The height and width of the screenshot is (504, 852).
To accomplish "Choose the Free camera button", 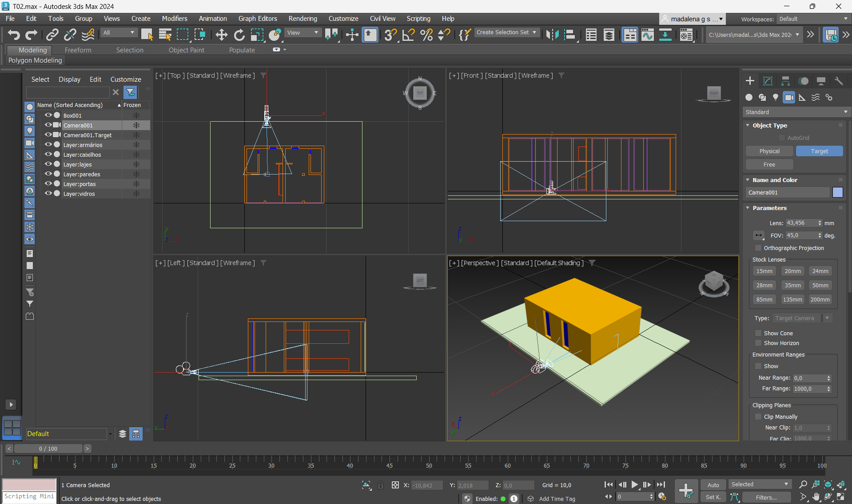I will coord(769,164).
